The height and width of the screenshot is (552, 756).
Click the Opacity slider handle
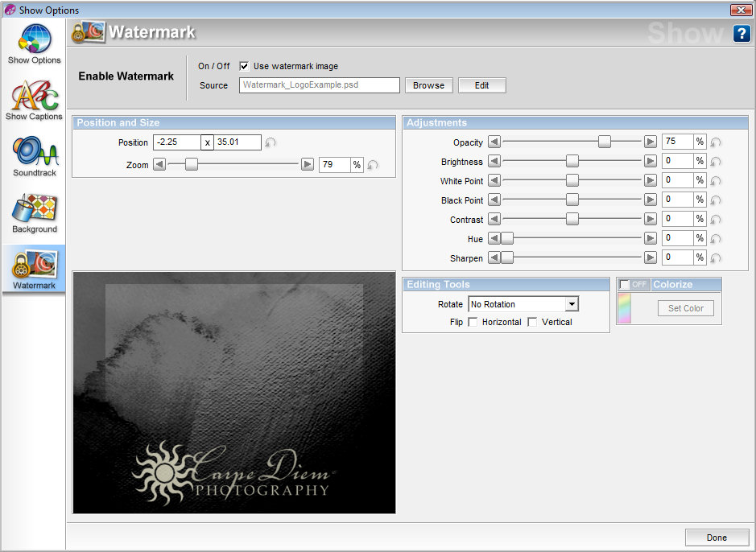(x=605, y=142)
